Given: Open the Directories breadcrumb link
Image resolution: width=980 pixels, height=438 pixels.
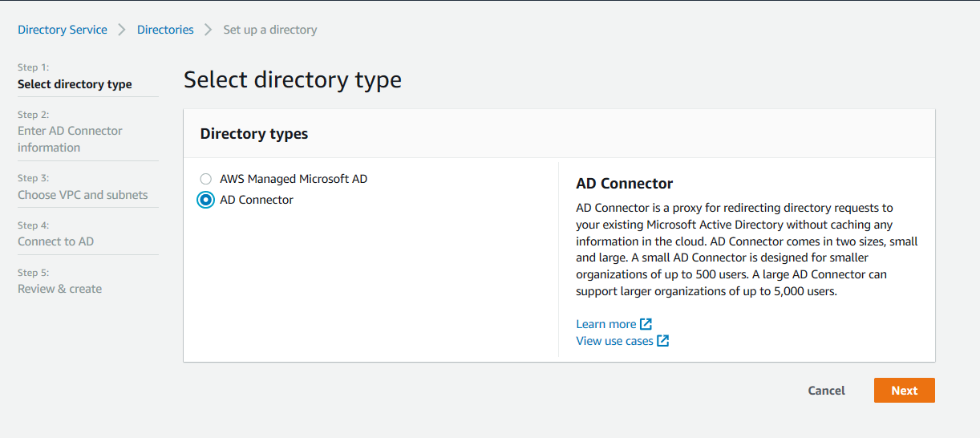Looking at the screenshot, I should point(165,30).
